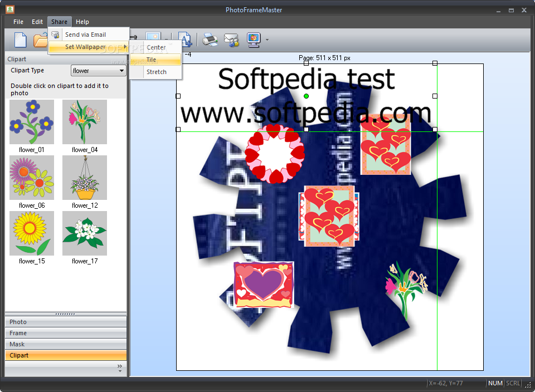Switch to the Mask panel
Viewport: 535px width, 392px height.
(x=66, y=344)
